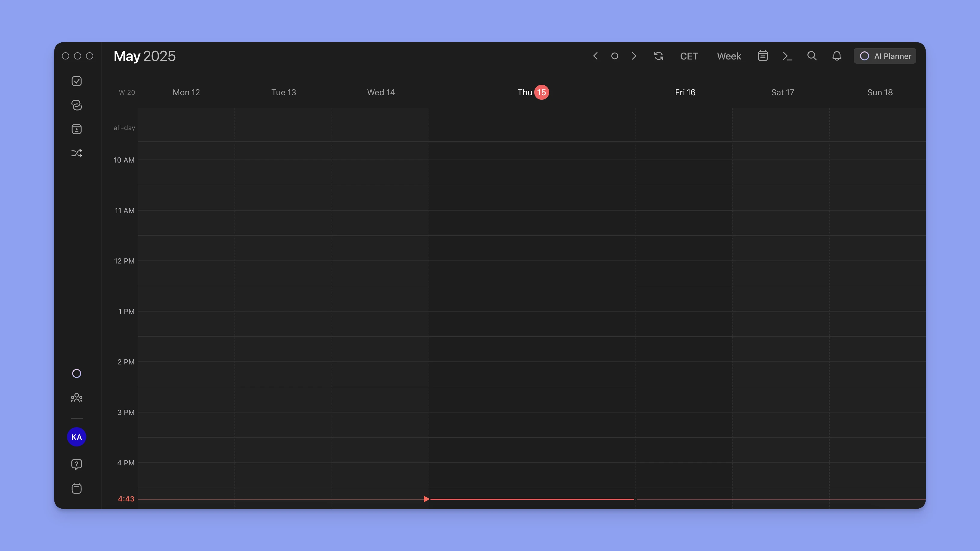
Task: Open search with magnifier icon
Action: [812, 56]
